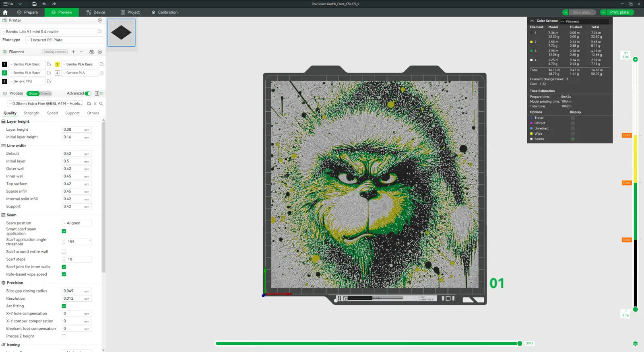Open Color Scheme Filament dropdown
This screenshot has height=352, width=644.
[x=585, y=21]
